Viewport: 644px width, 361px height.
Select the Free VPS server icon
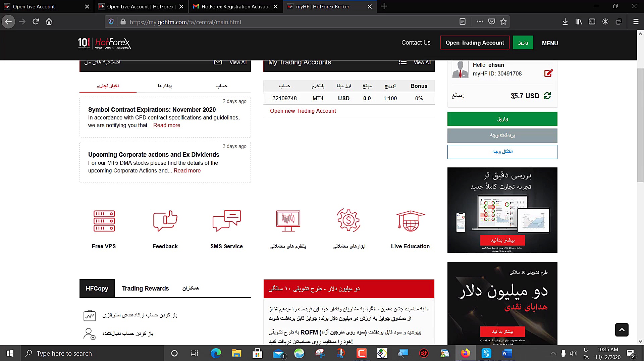[x=104, y=221]
